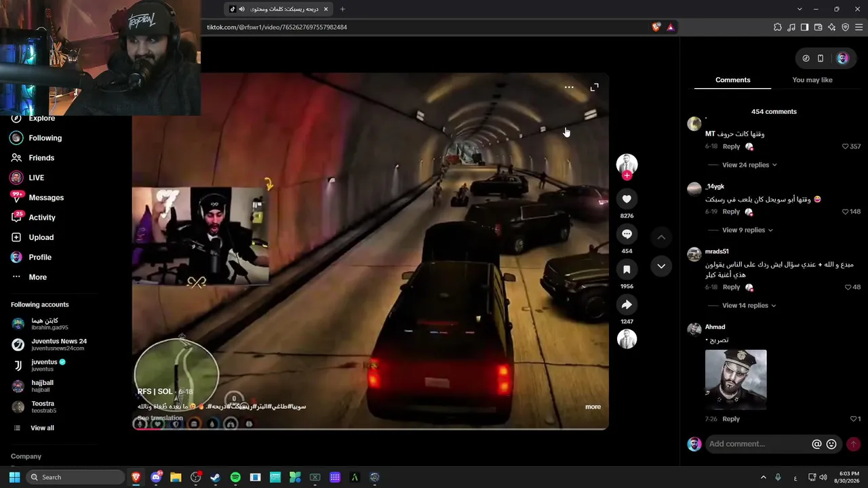Click the 'Add comment...' input field

[x=757, y=444]
